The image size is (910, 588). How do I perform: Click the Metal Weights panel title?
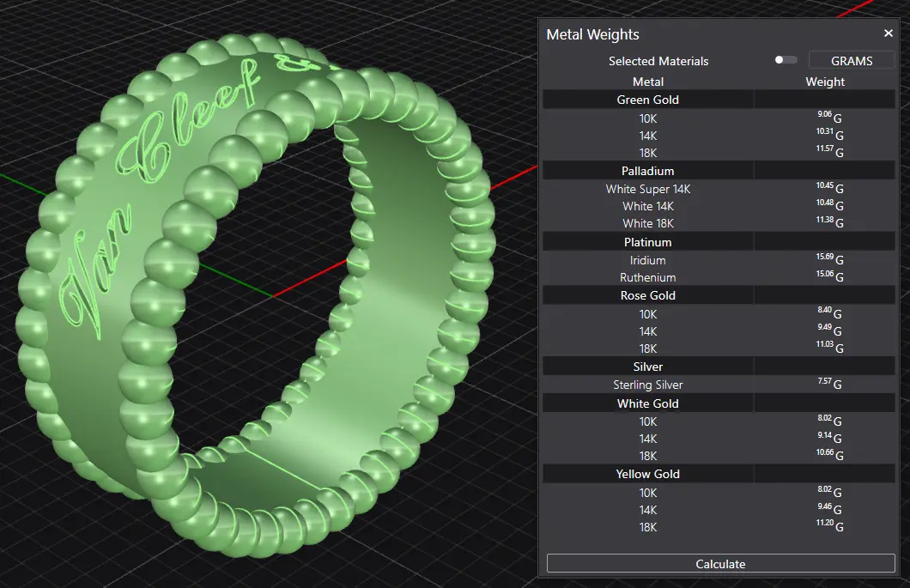pyautogui.click(x=592, y=34)
